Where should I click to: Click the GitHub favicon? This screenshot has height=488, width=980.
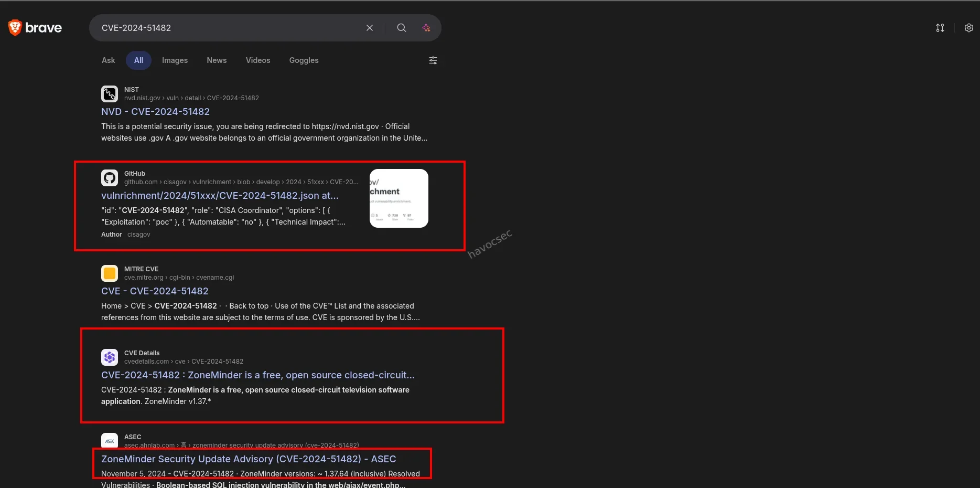pos(110,178)
